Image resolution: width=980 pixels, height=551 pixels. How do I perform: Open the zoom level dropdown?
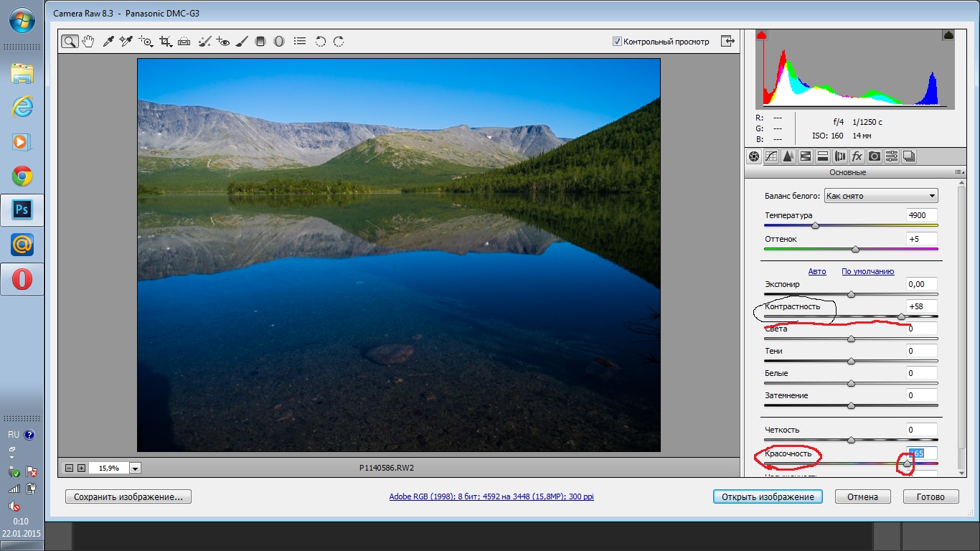pyautogui.click(x=136, y=468)
